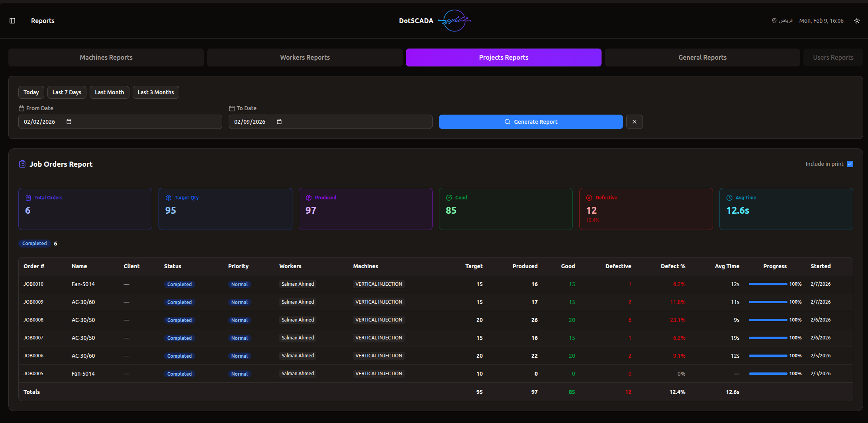Uncheck the Include in print checkbox
The width and height of the screenshot is (868, 423).
pyautogui.click(x=850, y=164)
